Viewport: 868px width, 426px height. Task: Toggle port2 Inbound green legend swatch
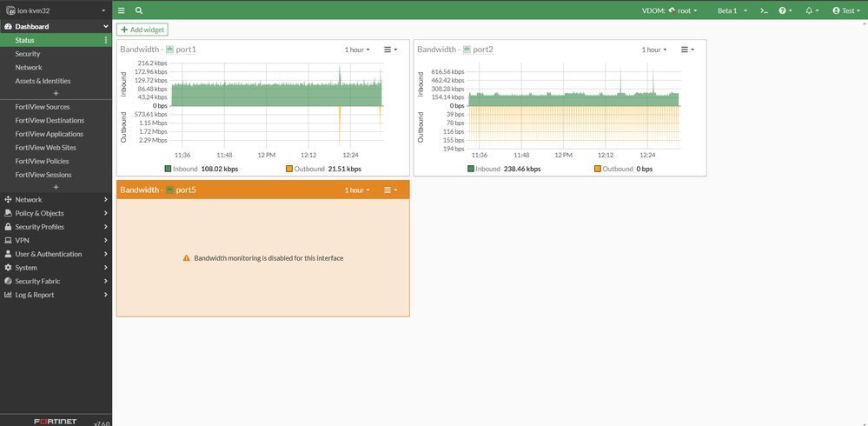pyautogui.click(x=471, y=169)
